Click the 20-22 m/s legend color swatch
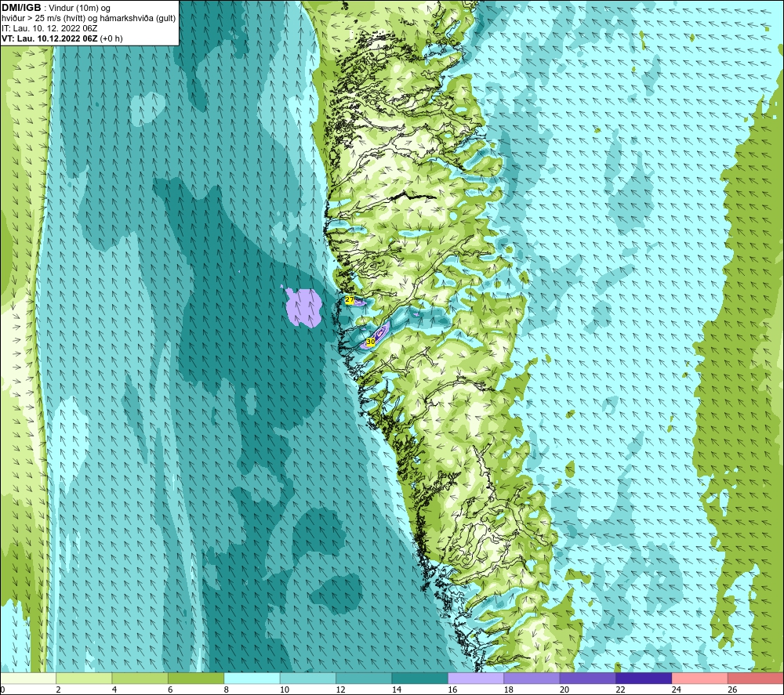Image resolution: width=784 pixels, height=695 pixels. tap(588, 678)
